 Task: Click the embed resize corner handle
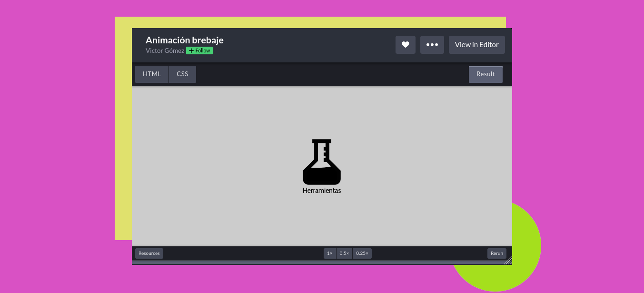pos(508,260)
